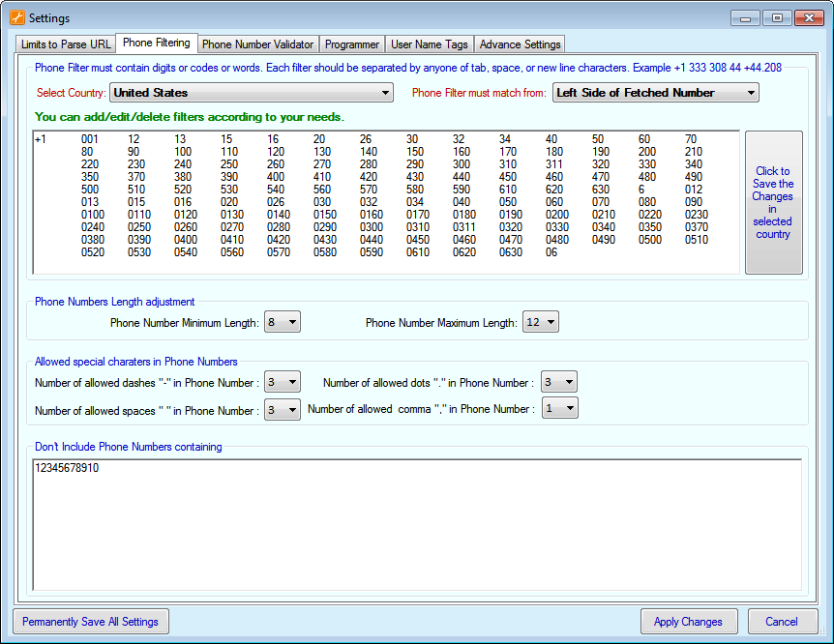
Task: Switch to Limits to Parse URL tab
Action: [x=65, y=44]
